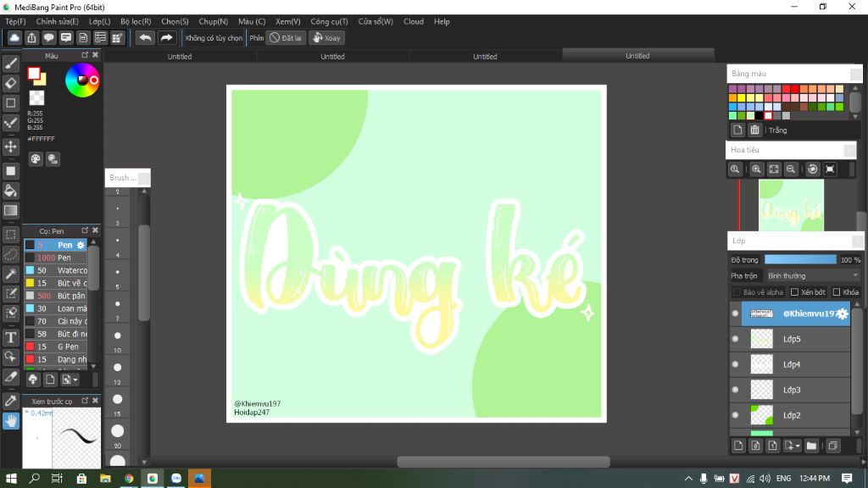868x488 pixels.
Task: Click the Undo arrow in the toolbar
Action: [145, 37]
